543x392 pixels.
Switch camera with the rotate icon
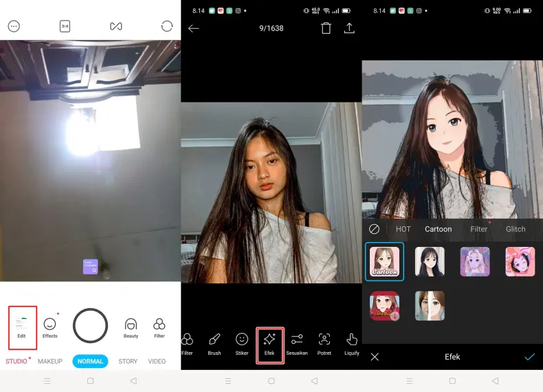[166, 26]
